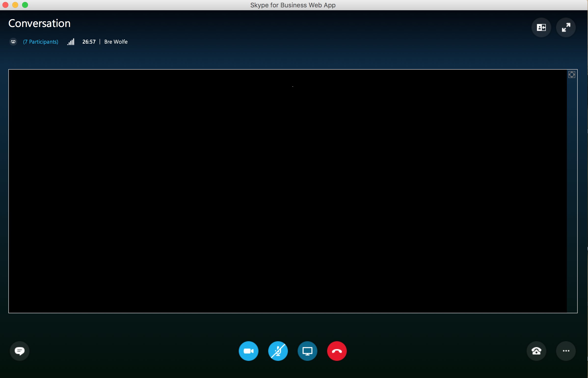Open the 7 Participants link

40,42
